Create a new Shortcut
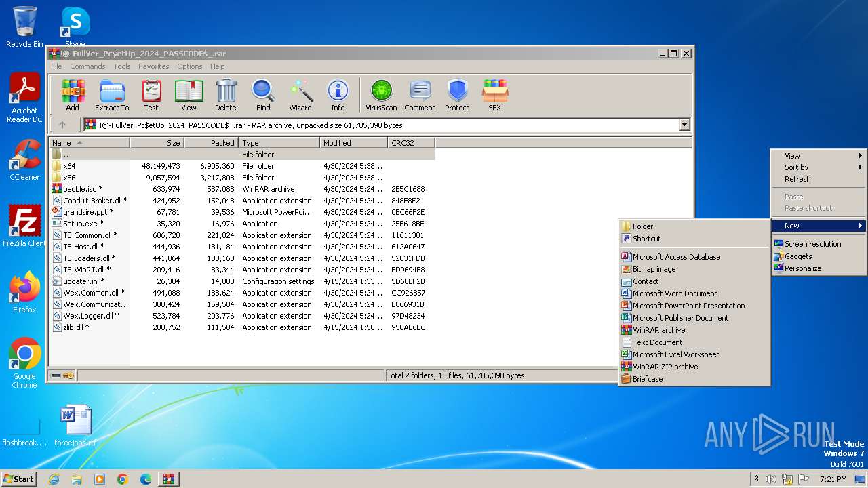This screenshot has width=868, height=488. (694, 239)
